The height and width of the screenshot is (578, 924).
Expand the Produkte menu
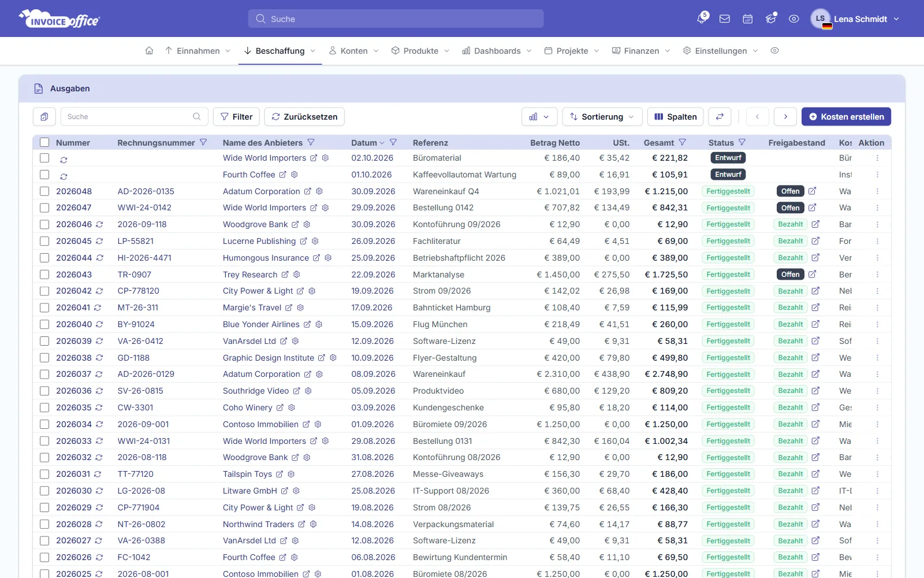tap(420, 51)
